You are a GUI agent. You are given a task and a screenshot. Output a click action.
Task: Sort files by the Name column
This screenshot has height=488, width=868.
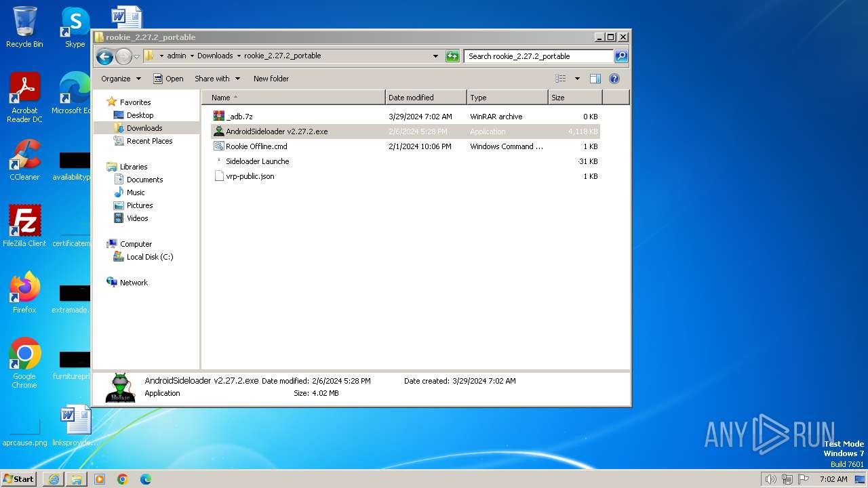pos(294,98)
